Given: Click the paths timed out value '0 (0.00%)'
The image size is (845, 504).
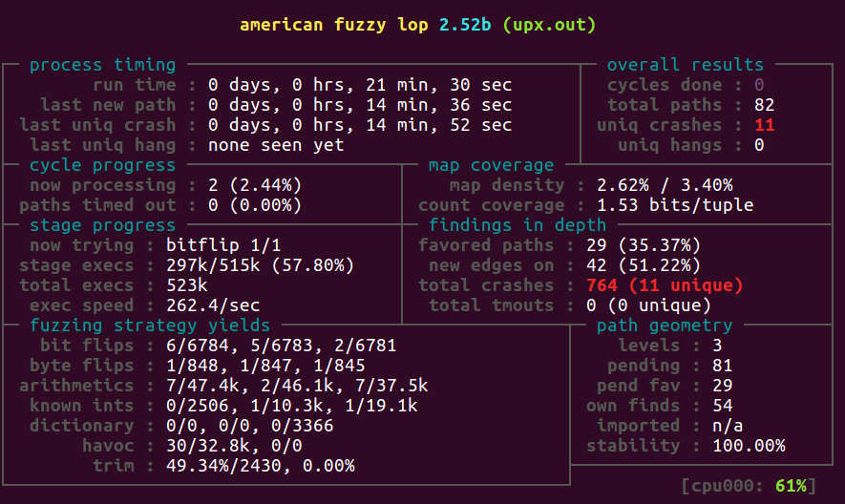Looking at the screenshot, I should coord(254,205).
